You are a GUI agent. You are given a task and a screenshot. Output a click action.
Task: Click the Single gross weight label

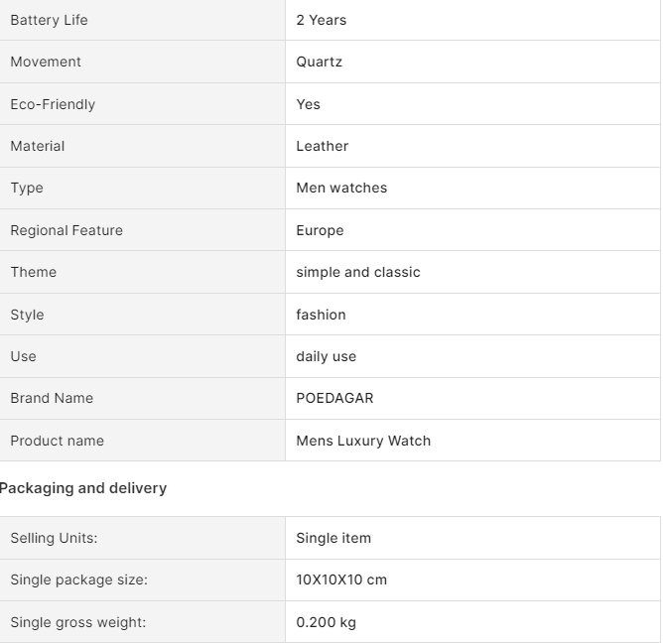[78, 622]
